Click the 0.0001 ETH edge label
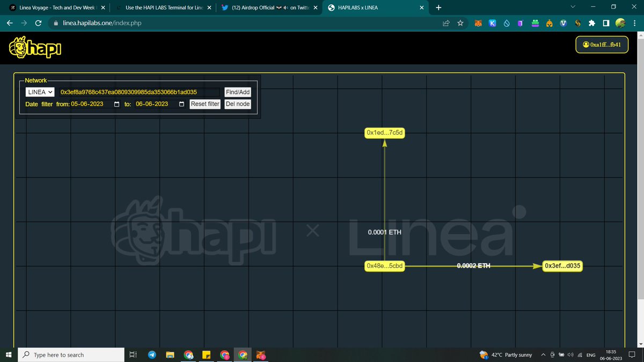 pyautogui.click(x=384, y=232)
